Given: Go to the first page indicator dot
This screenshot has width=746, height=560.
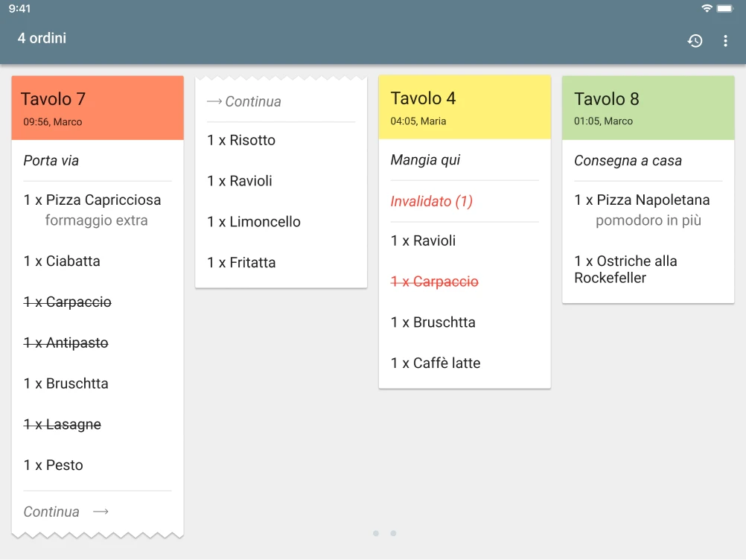Looking at the screenshot, I should (376, 533).
